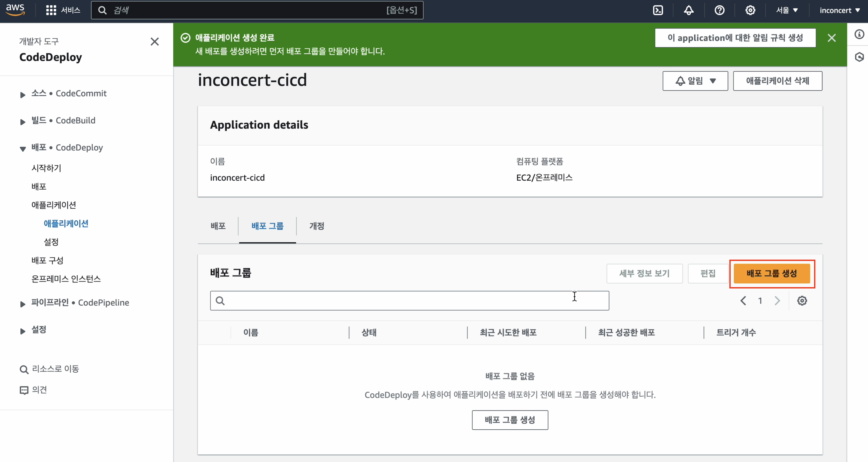Screen dimensions: 868x462
Task: Open the info panel icon on right edge
Action: 859,34
